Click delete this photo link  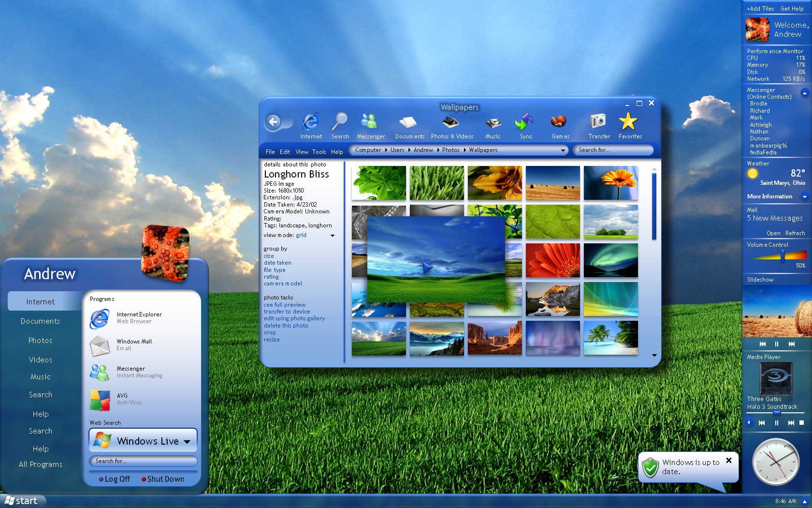pyautogui.click(x=286, y=326)
